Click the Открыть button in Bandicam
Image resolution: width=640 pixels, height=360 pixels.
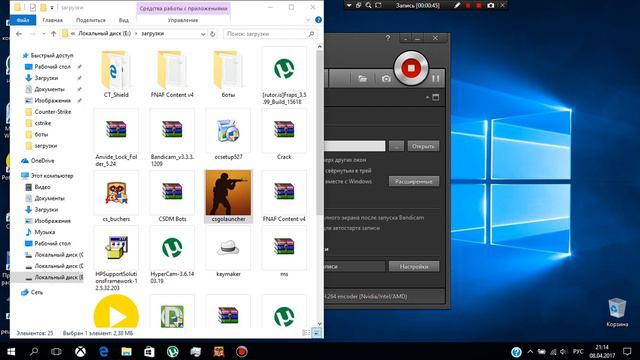pos(423,146)
